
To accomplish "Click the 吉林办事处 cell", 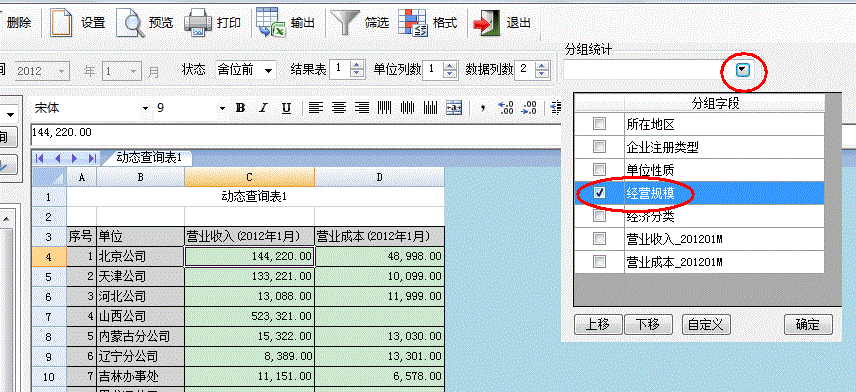I will coord(140,376).
